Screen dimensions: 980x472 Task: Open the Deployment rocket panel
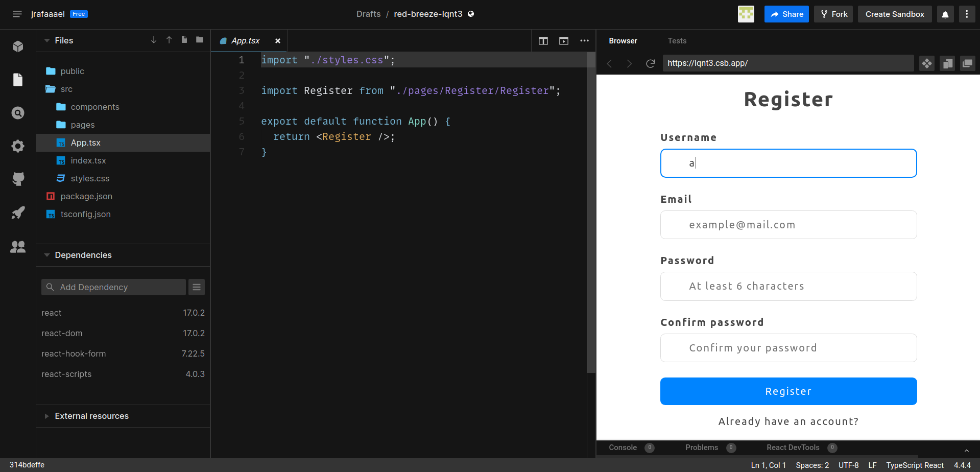(18, 213)
